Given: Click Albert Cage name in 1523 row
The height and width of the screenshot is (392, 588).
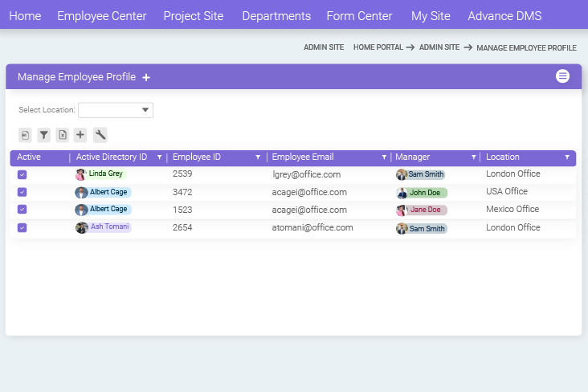Looking at the screenshot, I should tap(108, 209).
